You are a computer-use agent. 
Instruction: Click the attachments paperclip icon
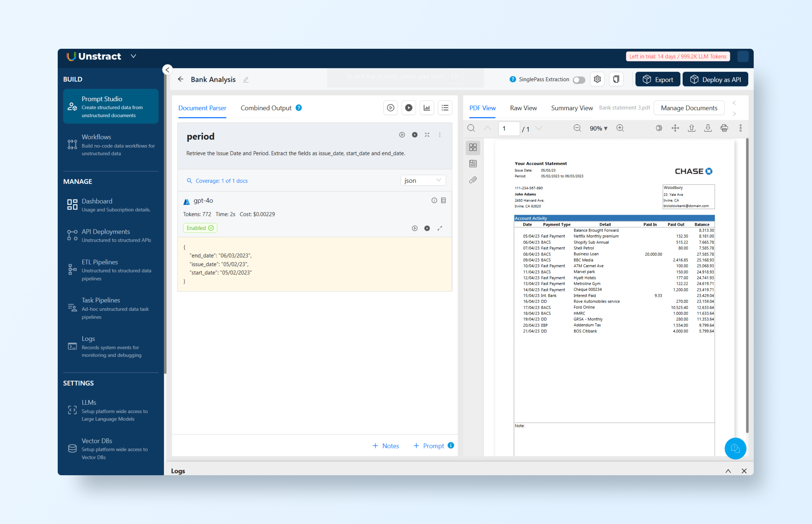[x=473, y=180]
